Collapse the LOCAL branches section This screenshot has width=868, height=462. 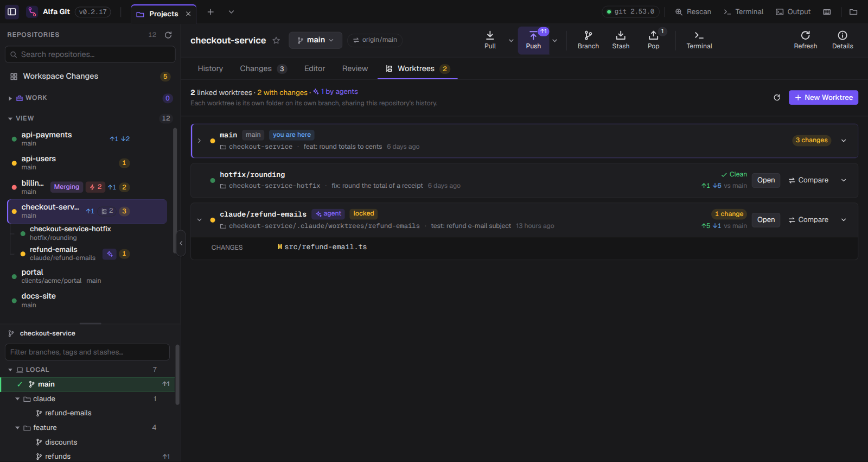pyautogui.click(x=10, y=370)
